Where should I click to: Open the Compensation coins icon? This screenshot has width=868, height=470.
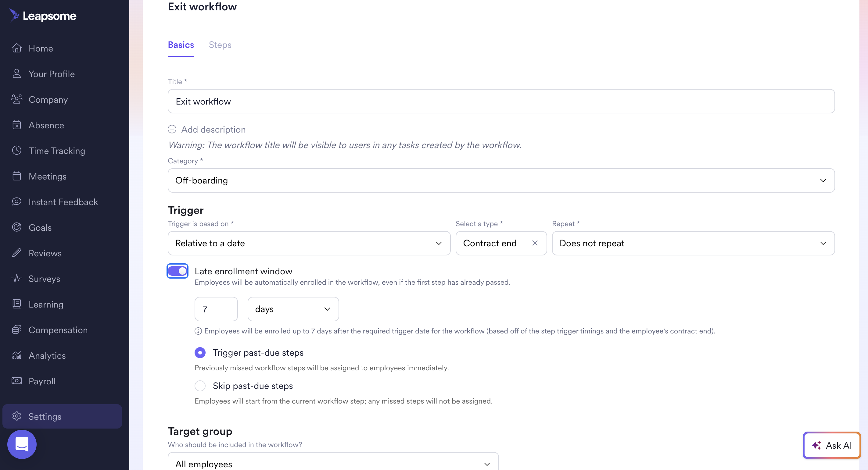pyautogui.click(x=16, y=329)
